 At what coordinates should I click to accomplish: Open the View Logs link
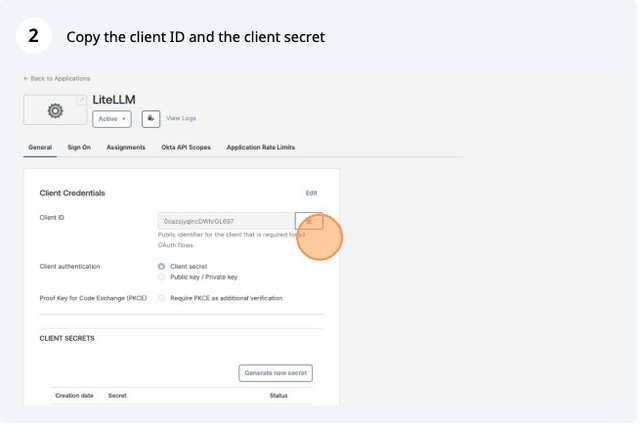point(181,118)
